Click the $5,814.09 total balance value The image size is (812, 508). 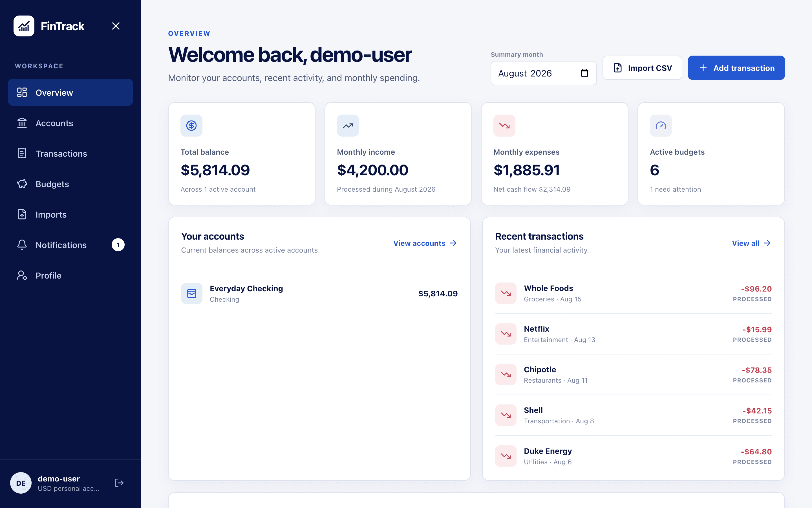[215, 170]
